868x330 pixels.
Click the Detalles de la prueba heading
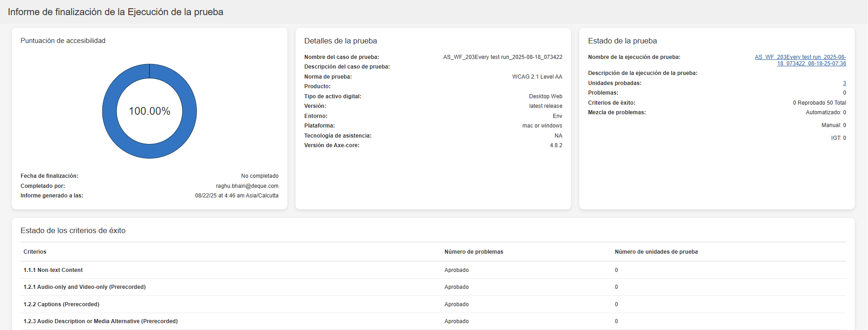click(x=340, y=41)
